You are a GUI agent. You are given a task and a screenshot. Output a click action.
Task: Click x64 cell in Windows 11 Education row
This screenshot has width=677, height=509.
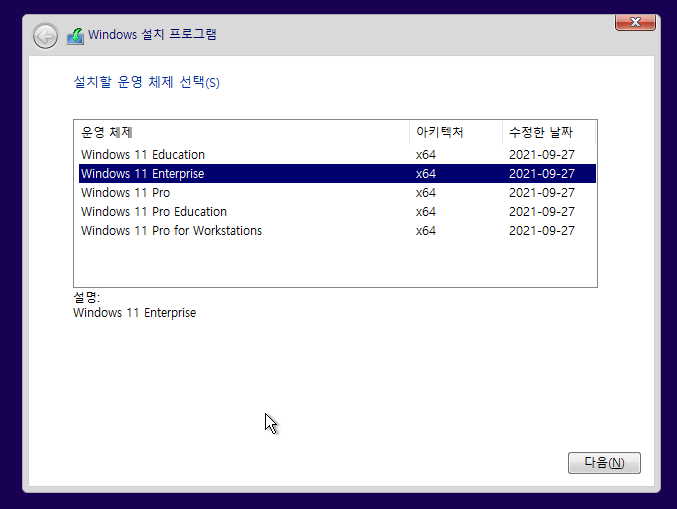point(426,155)
